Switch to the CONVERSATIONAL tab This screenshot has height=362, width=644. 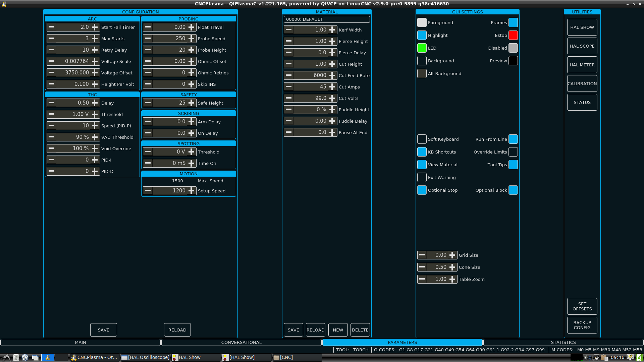tap(241, 342)
